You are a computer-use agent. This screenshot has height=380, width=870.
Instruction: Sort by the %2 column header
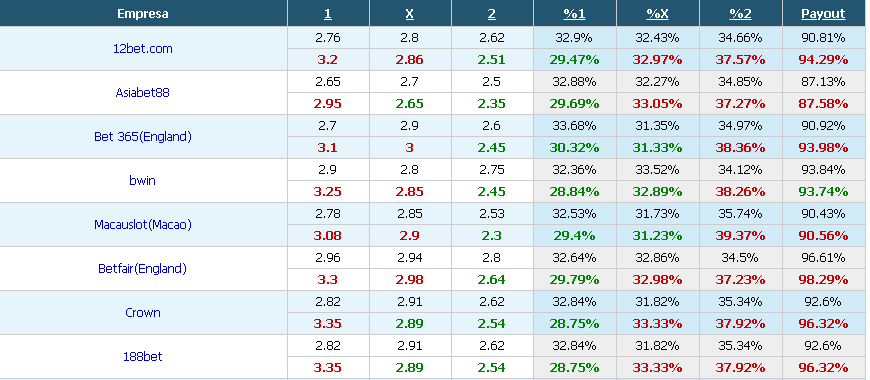point(740,13)
